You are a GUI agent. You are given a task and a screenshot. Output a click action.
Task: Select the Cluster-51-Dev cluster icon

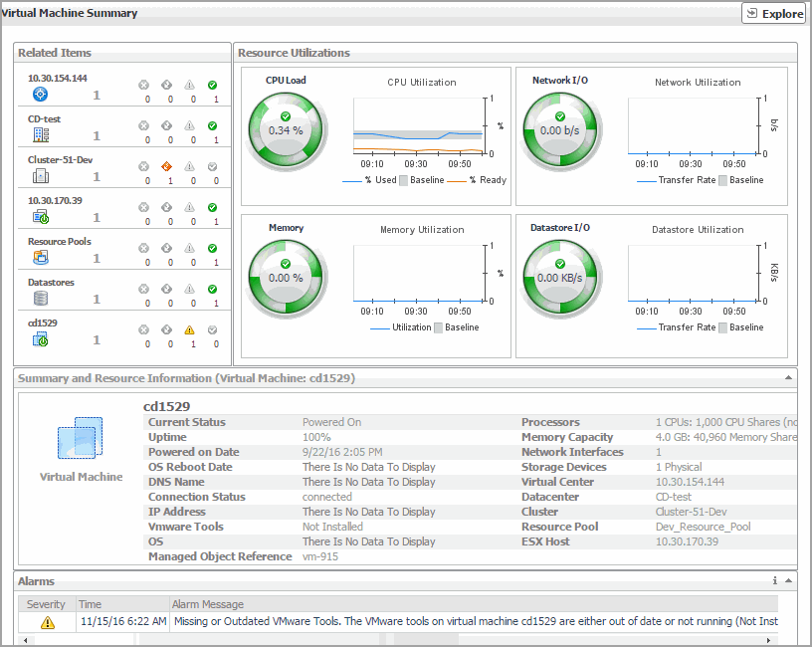pyautogui.click(x=40, y=176)
